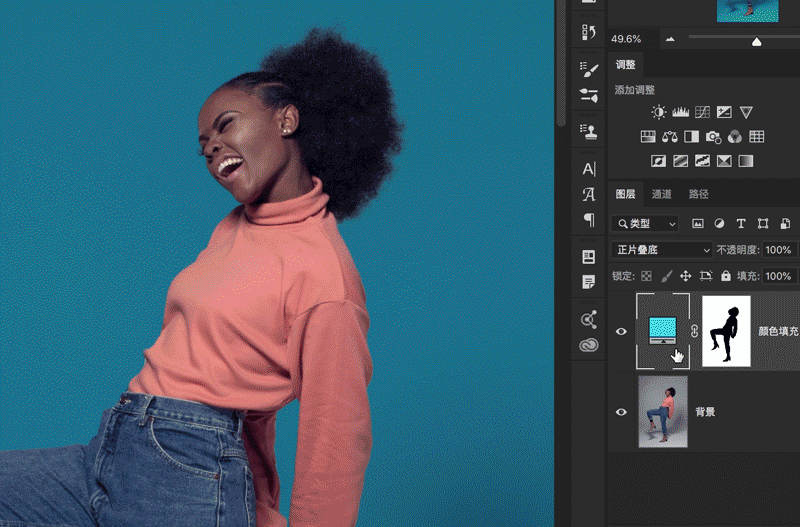Image resolution: width=800 pixels, height=527 pixels.
Task: Select the 颜色填充 layer mask thumbnail
Action: click(x=727, y=331)
